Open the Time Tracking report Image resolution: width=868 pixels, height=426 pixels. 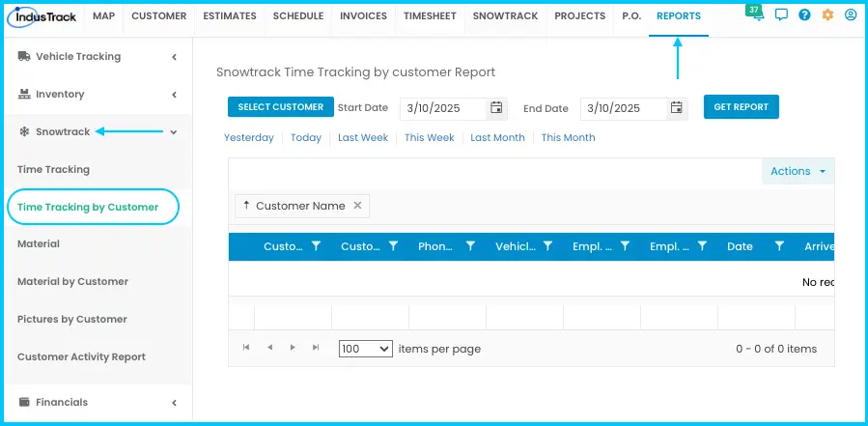pos(54,169)
